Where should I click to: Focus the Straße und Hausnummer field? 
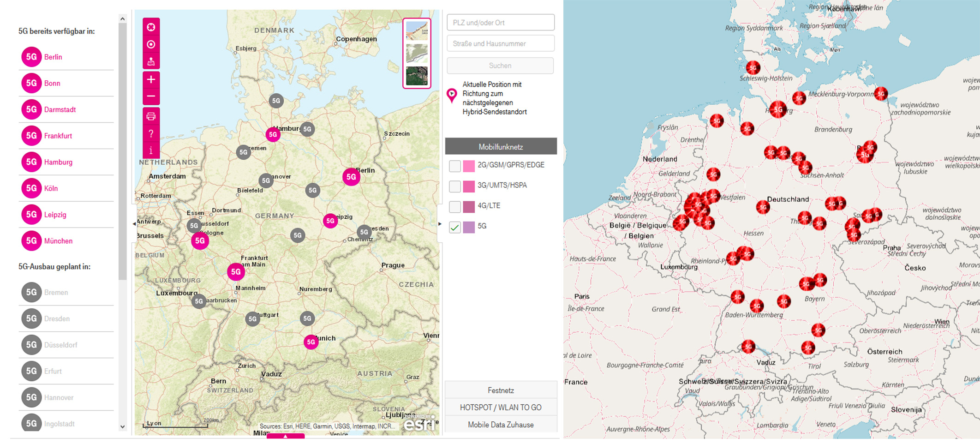tap(501, 43)
